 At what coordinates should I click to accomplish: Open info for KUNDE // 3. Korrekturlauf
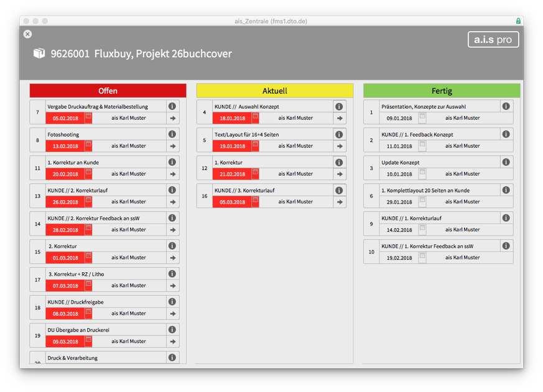[x=339, y=190]
